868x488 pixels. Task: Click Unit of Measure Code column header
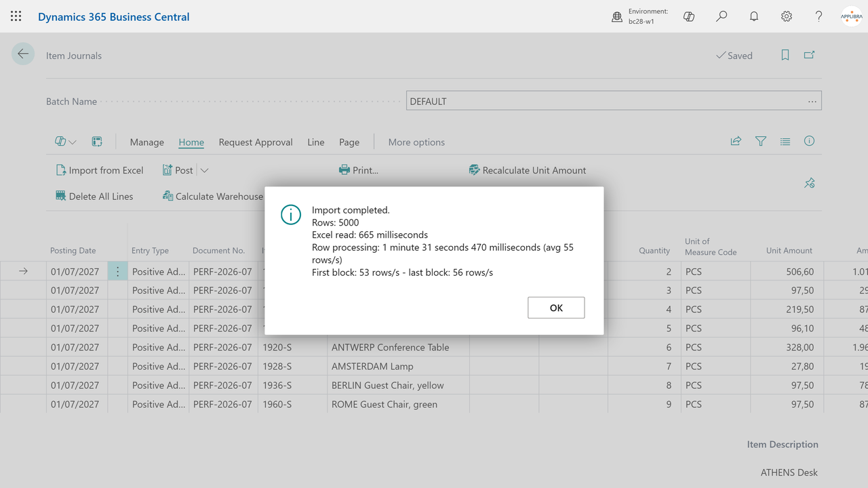tap(711, 247)
